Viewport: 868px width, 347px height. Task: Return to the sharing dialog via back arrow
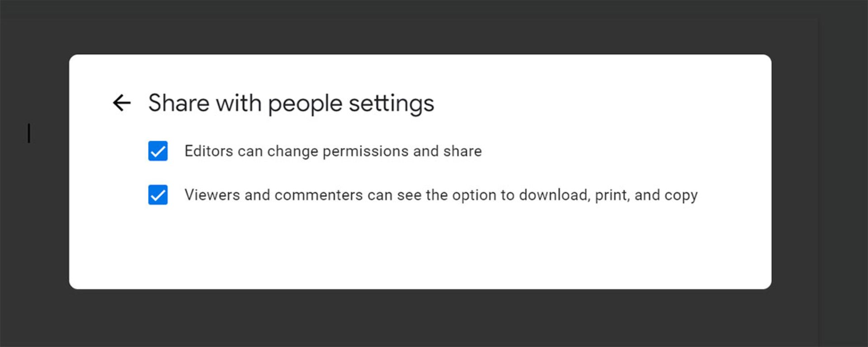[122, 103]
